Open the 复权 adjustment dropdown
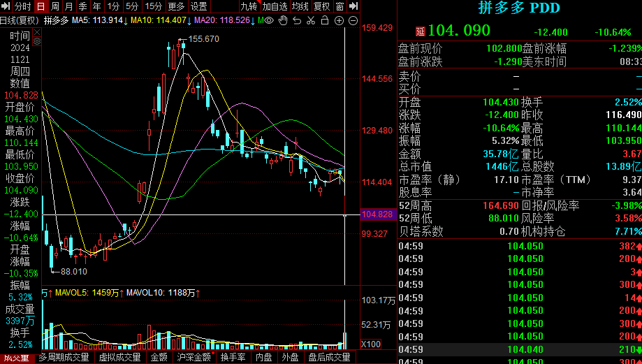This screenshot has height=364, width=642. click(x=321, y=6)
